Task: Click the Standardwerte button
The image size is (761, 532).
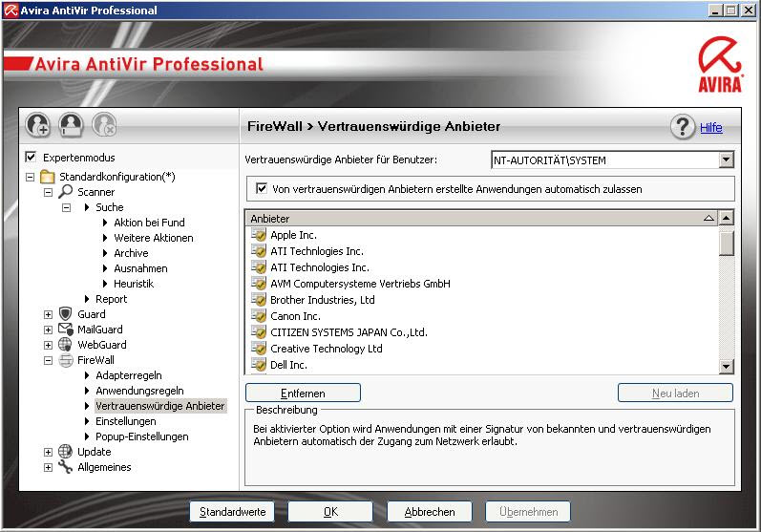Action: [x=232, y=512]
